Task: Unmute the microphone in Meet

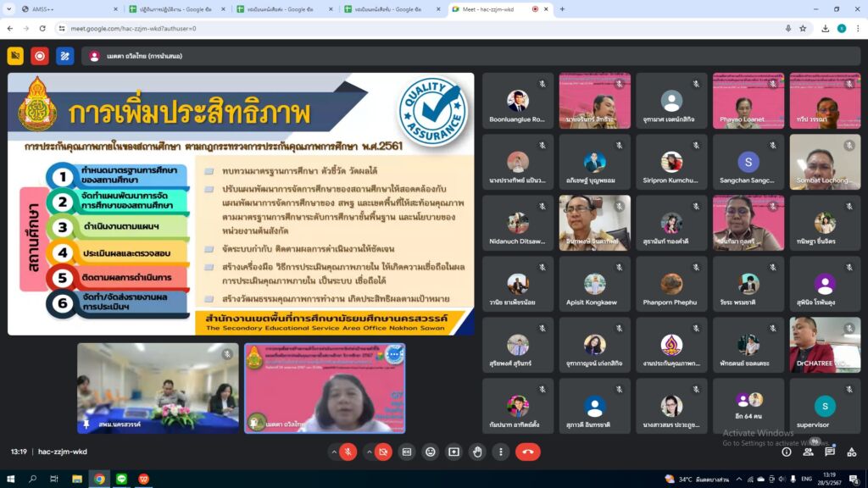Action: click(348, 452)
